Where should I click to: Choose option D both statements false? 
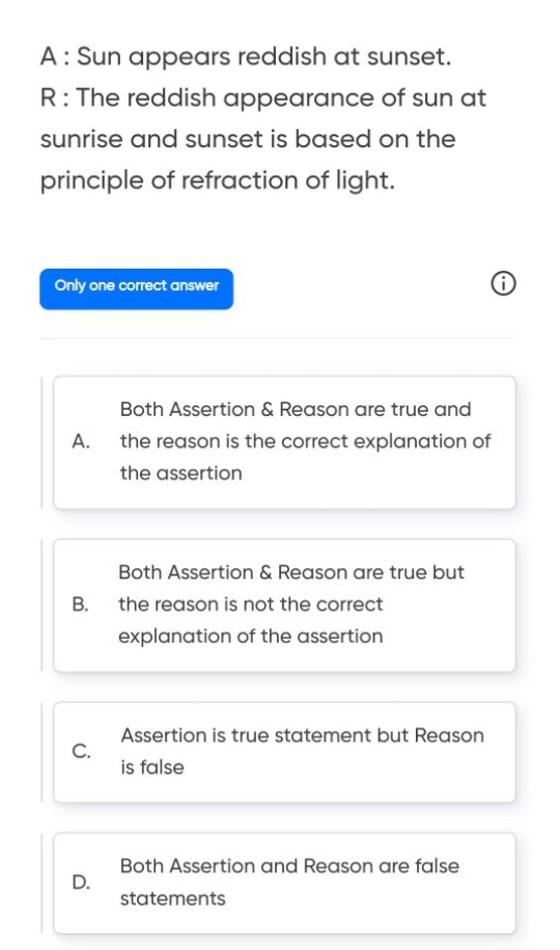(x=284, y=882)
